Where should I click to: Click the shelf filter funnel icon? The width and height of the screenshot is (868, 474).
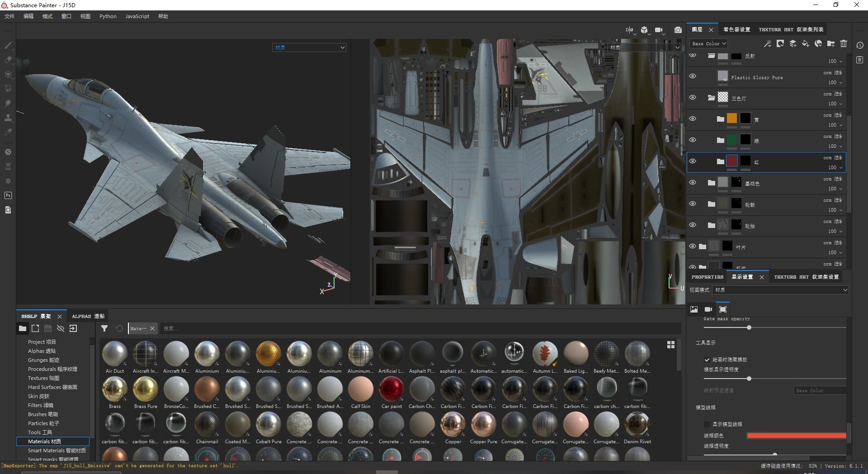pyautogui.click(x=104, y=328)
